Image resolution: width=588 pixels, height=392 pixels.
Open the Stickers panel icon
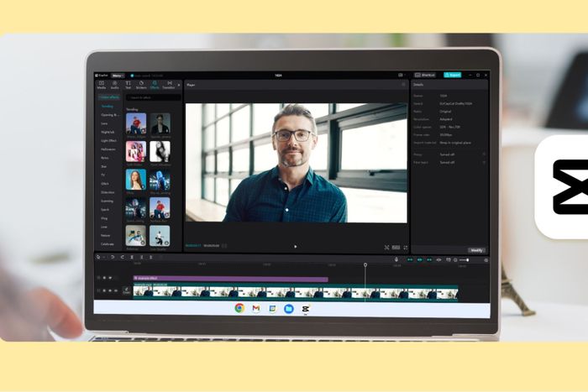click(142, 83)
